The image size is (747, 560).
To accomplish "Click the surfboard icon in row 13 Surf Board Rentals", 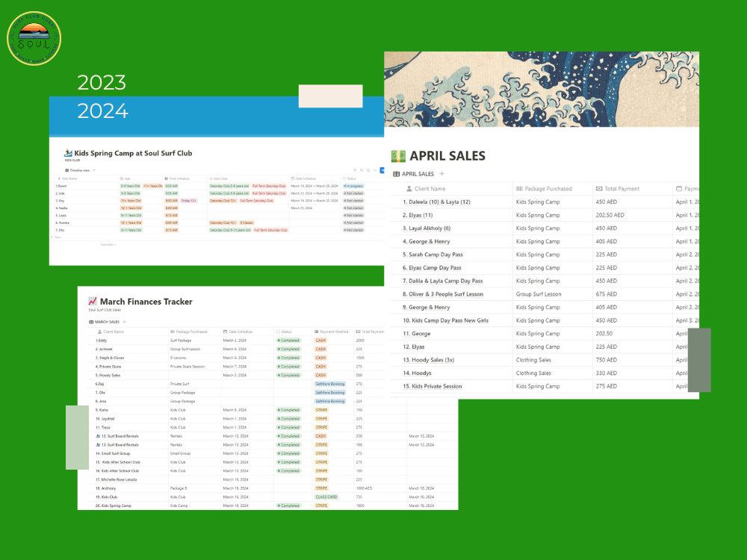I will (98, 445).
